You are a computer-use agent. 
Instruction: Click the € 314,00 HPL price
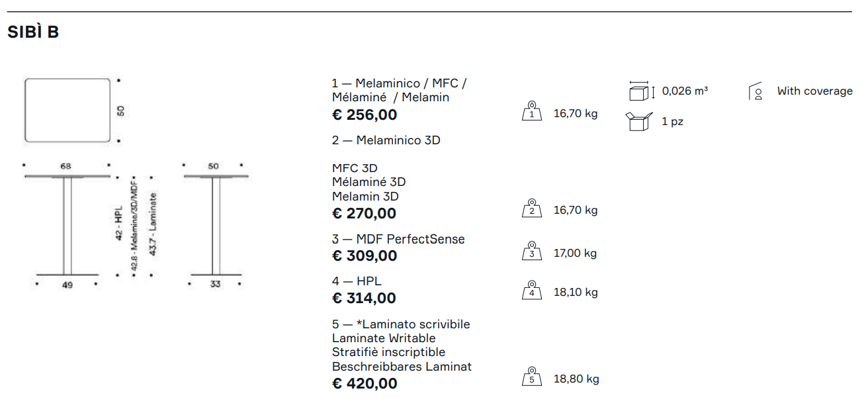coord(364,299)
